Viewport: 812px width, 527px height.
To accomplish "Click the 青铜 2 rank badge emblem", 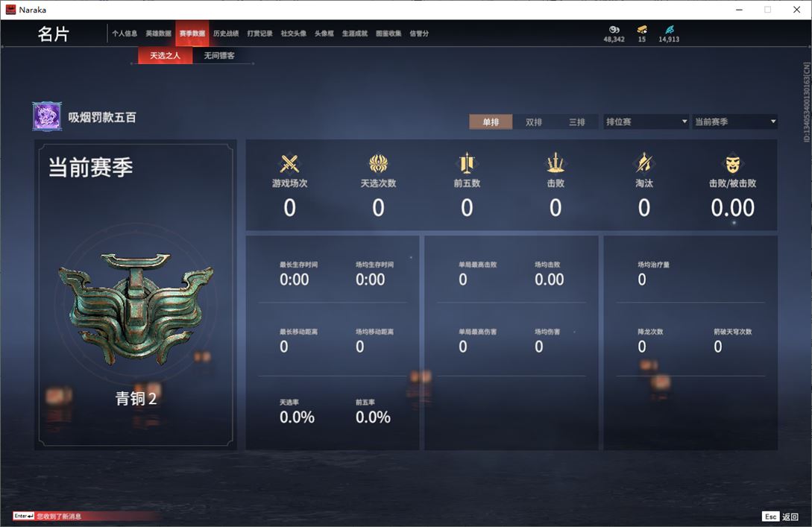I will tap(136, 308).
